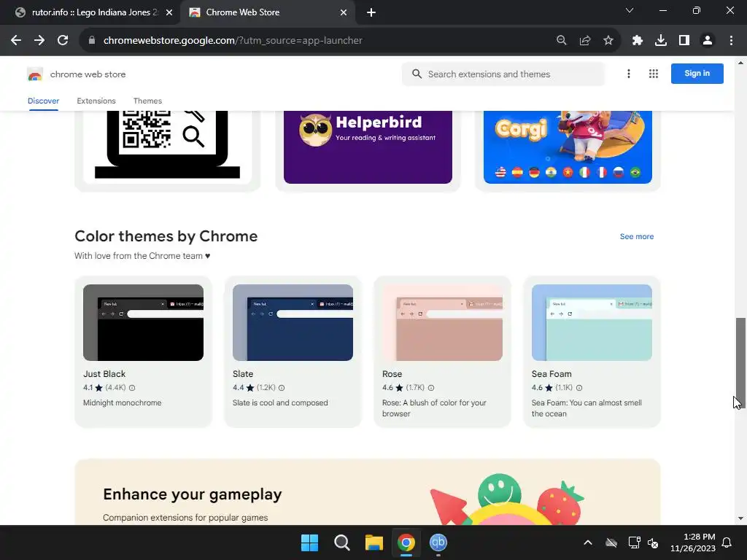The image size is (747, 560).
Task: Close the rutor.info tab
Action: (x=169, y=12)
